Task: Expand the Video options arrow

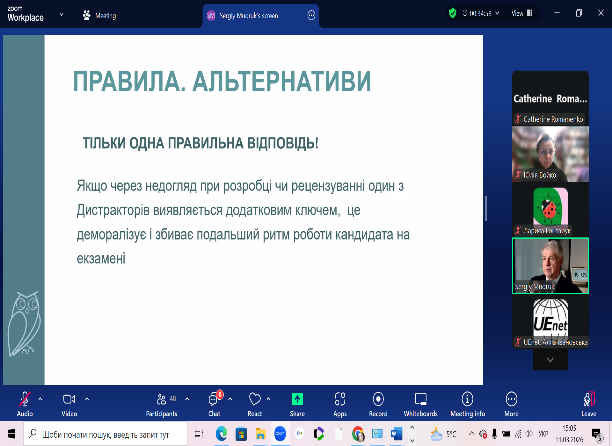Action: tap(85, 397)
